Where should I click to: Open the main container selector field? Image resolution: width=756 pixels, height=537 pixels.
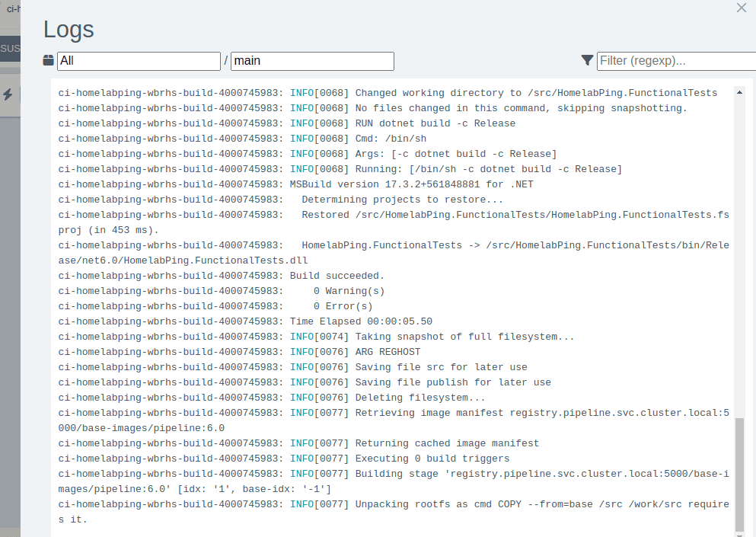tap(312, 61)
